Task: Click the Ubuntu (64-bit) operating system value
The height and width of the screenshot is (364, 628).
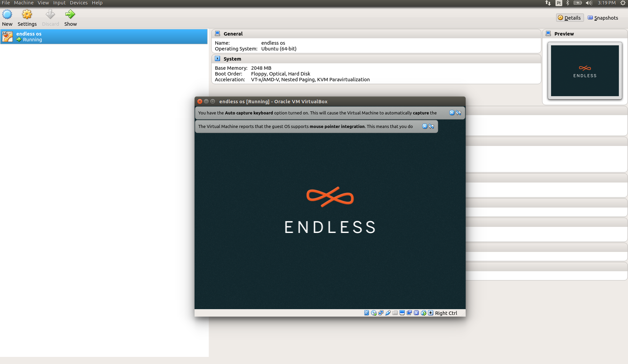Action: click(279, 49)
